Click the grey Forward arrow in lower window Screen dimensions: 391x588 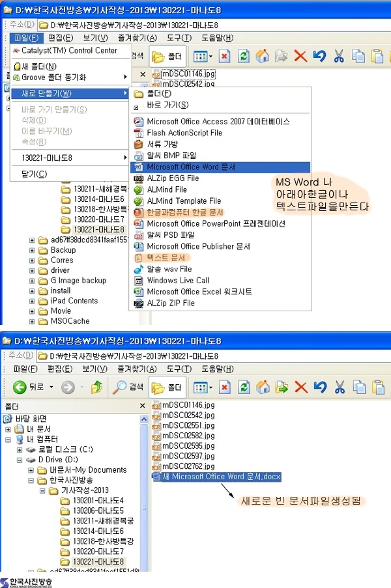(68, 387)
